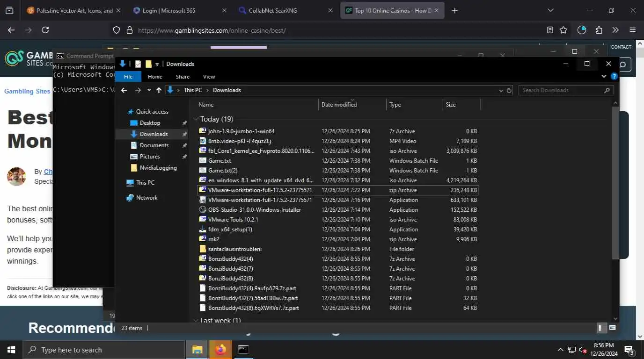The height and width of the screenshot is (359, 644).
Task: Bookmark this page with the star icon
Action: [x=563, y=30]
